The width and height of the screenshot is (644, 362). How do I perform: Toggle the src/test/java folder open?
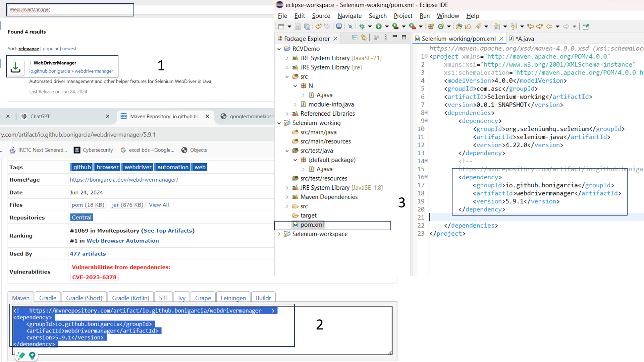point(287,150)
